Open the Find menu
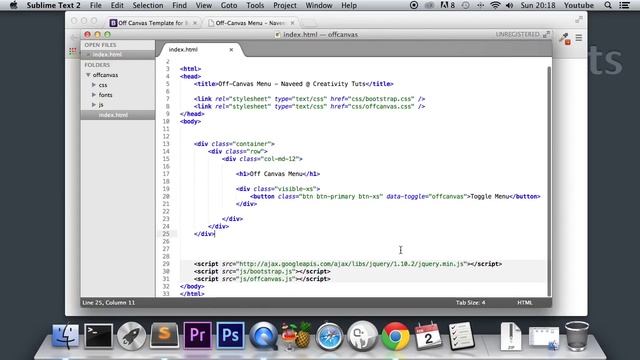The image size is (640, 360). 180,5
